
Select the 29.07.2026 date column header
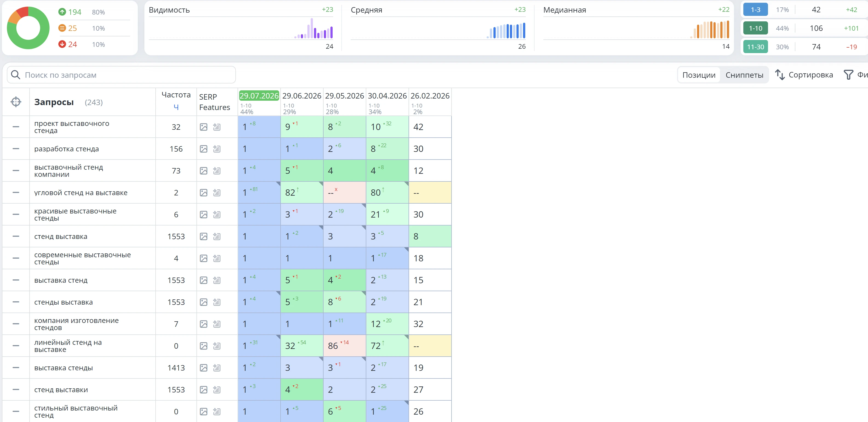[x=259, y=96]
